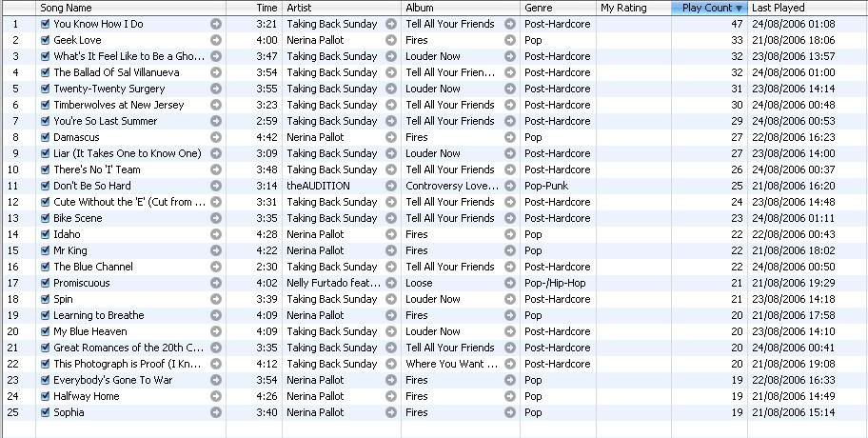The width and height of the screenshot is (868, 438).
Task: Click the Last Played column header
Action: [x=805, y=8]
